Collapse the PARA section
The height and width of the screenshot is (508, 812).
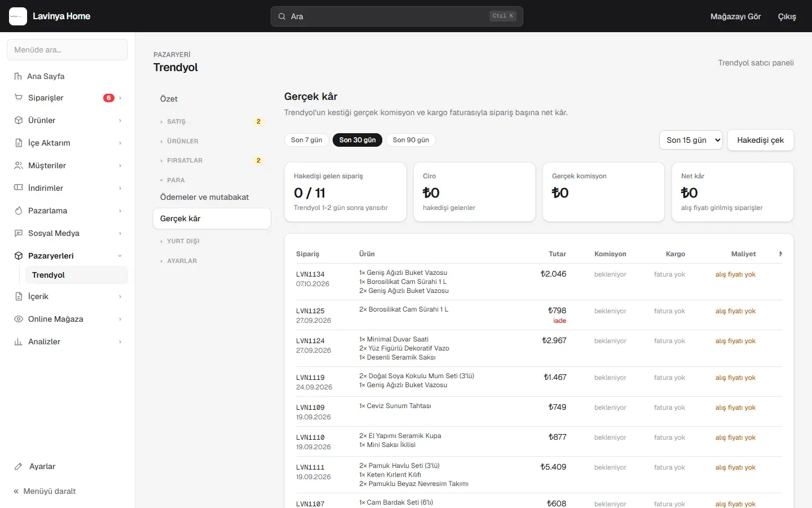(x=212, y=180)
